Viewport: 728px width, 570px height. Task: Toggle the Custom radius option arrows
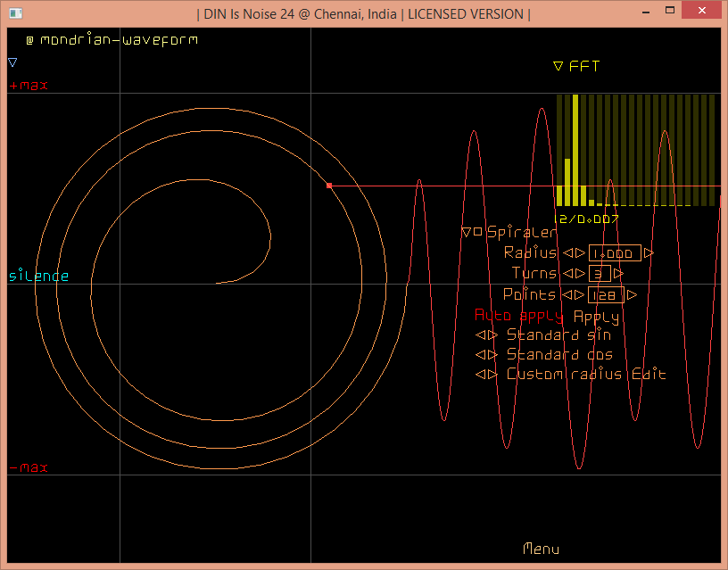(x=487, y=375)
